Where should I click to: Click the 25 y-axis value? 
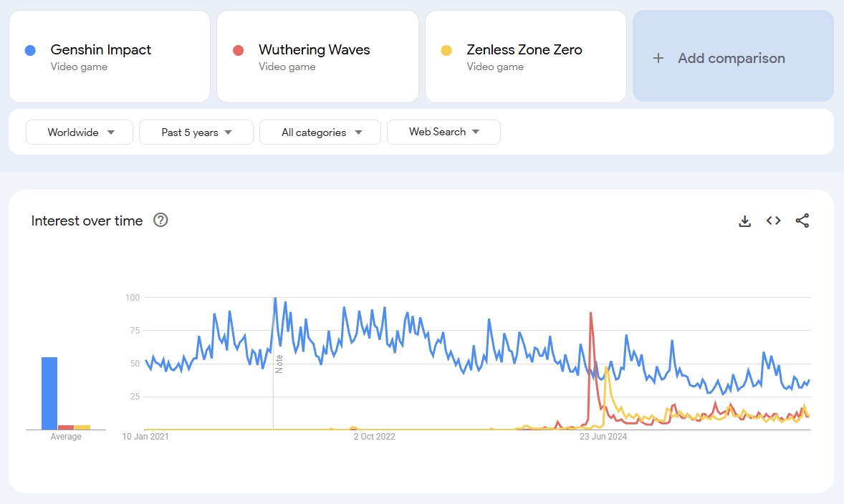point(135,397)
